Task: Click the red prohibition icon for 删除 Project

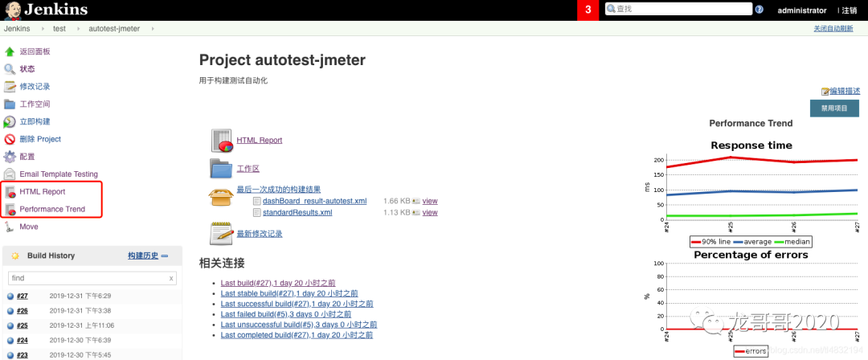Action: [10, 139]
